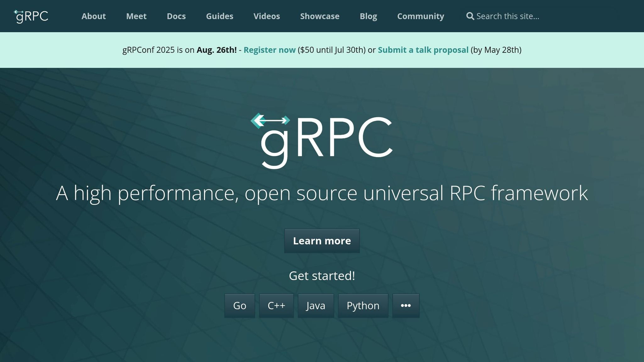Image resolution: width=644 pixels, height=362 pixels.
Task: Select Go to get started
Action: (x=239, y=305)
